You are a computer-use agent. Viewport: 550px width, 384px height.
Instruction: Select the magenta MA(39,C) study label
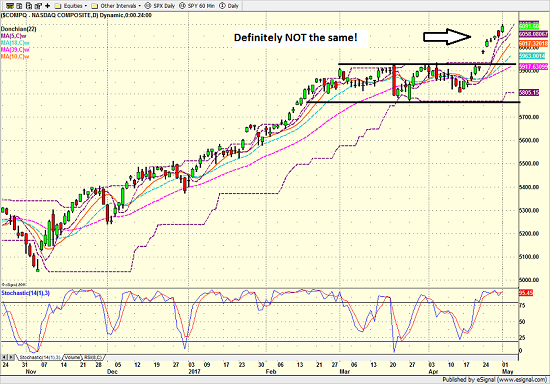point(15,49)
